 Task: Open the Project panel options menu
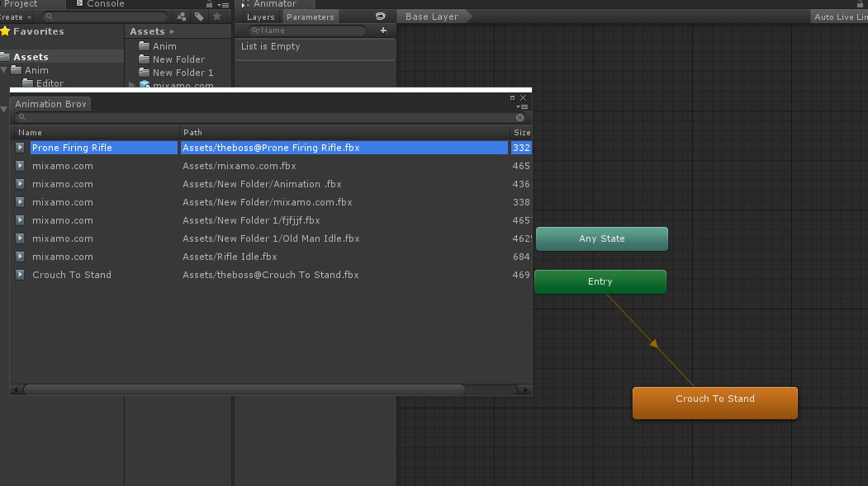click(x=224, y=4)
